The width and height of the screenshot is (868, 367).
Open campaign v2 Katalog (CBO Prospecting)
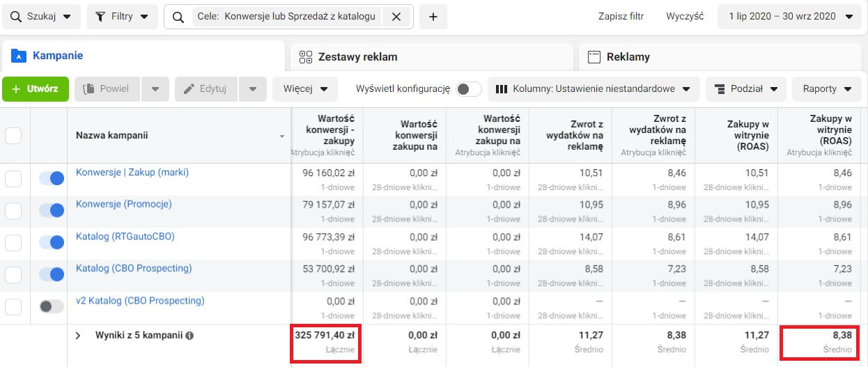pos(140,301)
